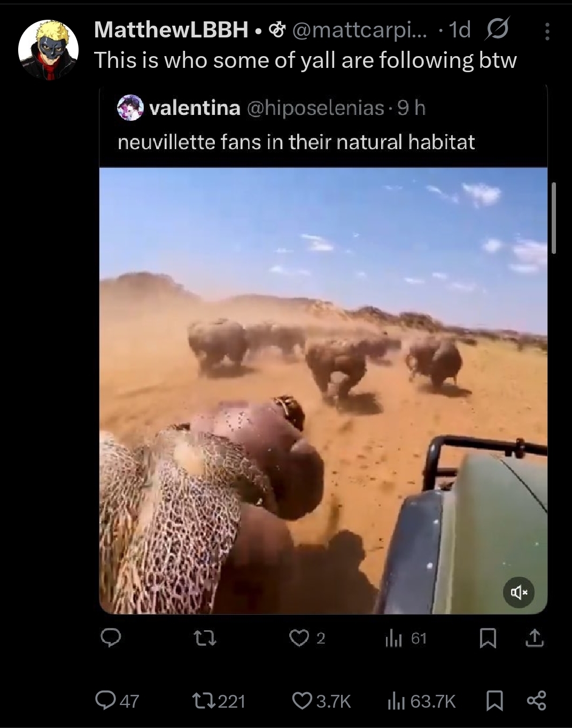Screen dimensions: 572x728
Task: Share the quoted tweet via upload icon
Action: pos(535,638)
